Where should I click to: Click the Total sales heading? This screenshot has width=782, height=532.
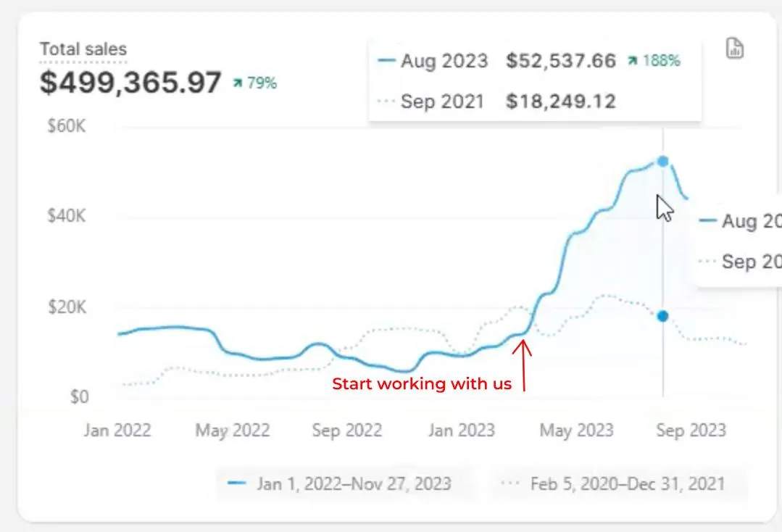click(x=83, y=49)
